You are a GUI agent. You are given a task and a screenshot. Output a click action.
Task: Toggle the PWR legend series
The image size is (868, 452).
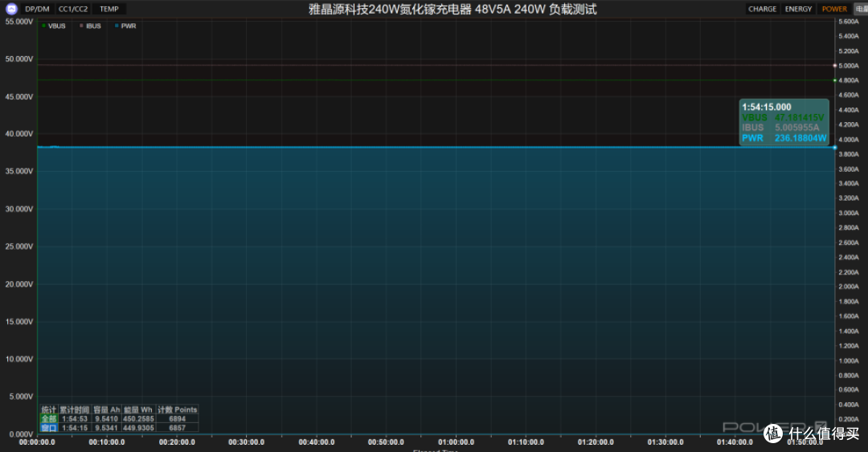point(125,26)
